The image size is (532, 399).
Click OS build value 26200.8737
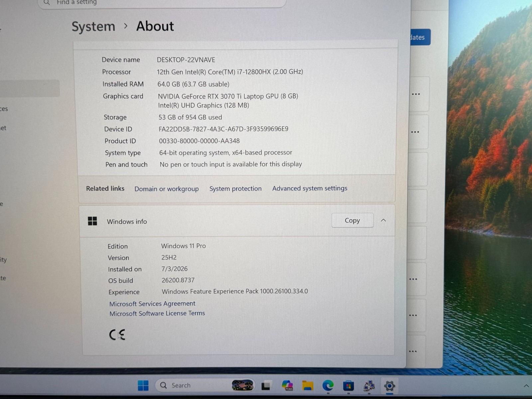point(178,280)
